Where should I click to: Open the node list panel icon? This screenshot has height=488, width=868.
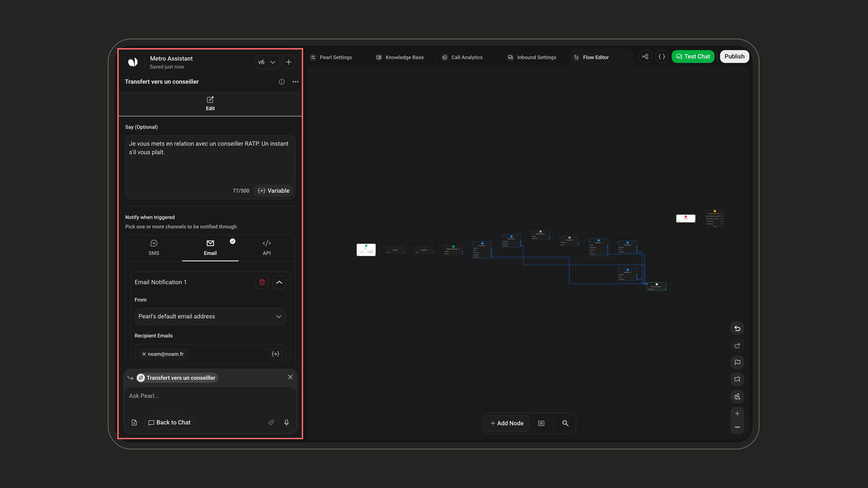click(x=541, y=423)
